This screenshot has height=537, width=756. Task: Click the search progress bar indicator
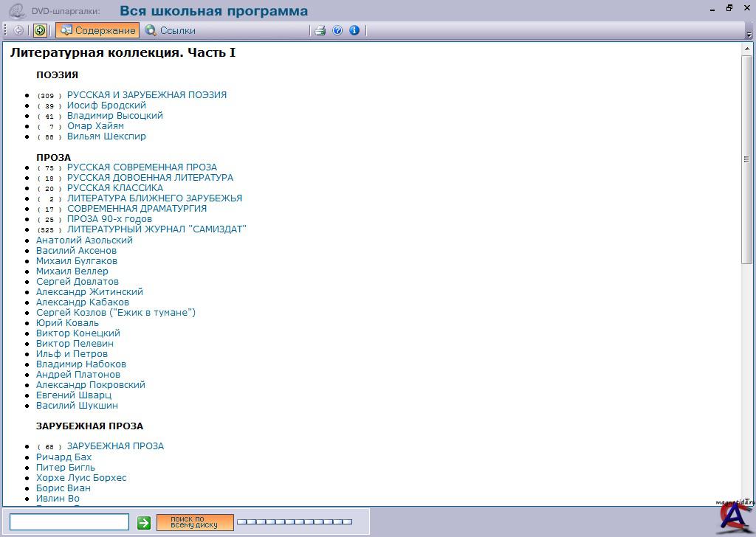point(295,522)
